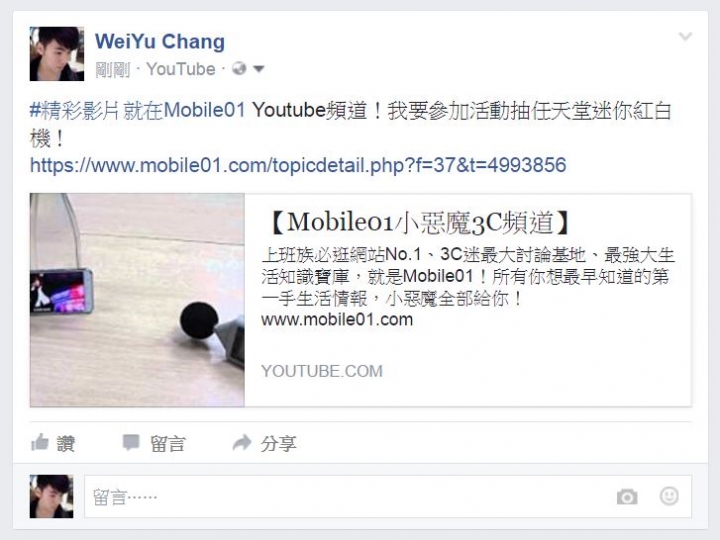The width and height of the screenshot is (720, 540).
Task: Open 【Mobile01小惡魔3C頻道】 title link
Action: 418,223
